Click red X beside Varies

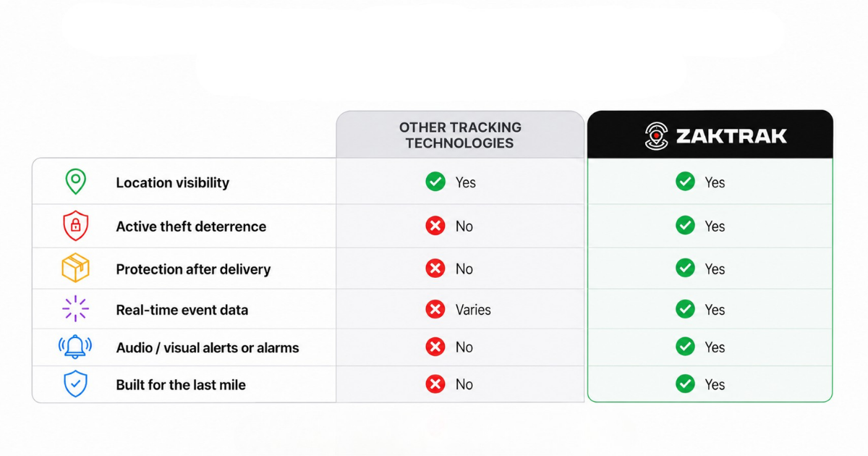tap(435, 309)
